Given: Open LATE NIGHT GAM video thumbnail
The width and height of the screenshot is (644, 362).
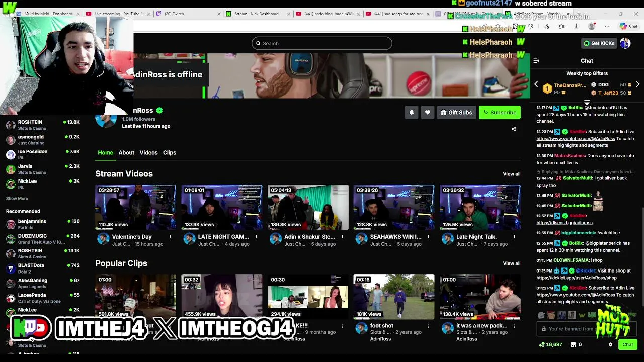Looking at the screenshot, I should click(221, 207).
